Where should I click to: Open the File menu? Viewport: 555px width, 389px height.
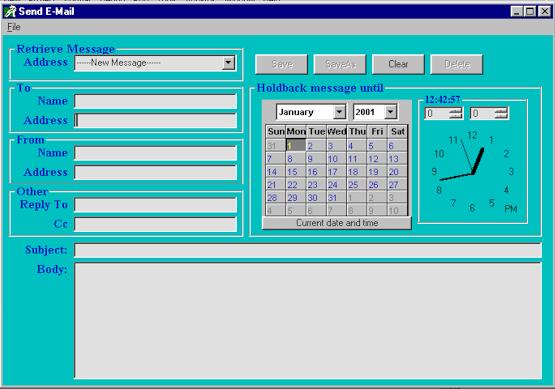pyautogui.click(x=14, y=27)
